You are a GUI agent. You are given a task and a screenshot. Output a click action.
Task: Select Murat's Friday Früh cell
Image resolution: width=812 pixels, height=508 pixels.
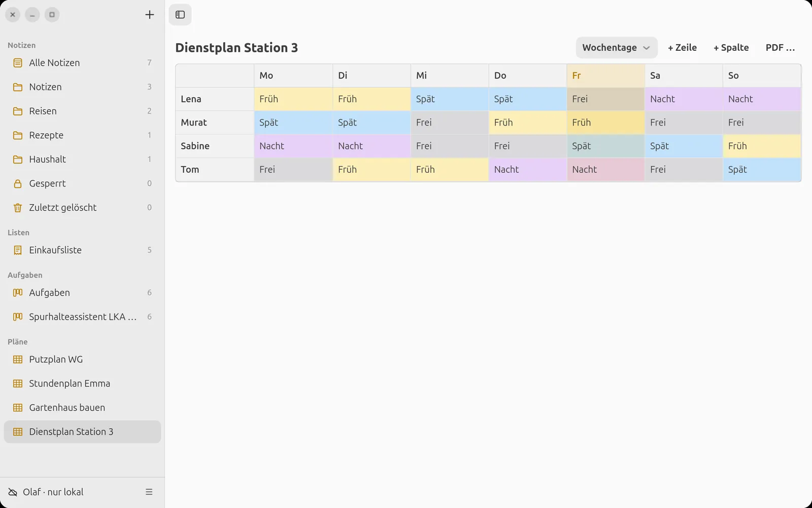click(x=605, y=122)
